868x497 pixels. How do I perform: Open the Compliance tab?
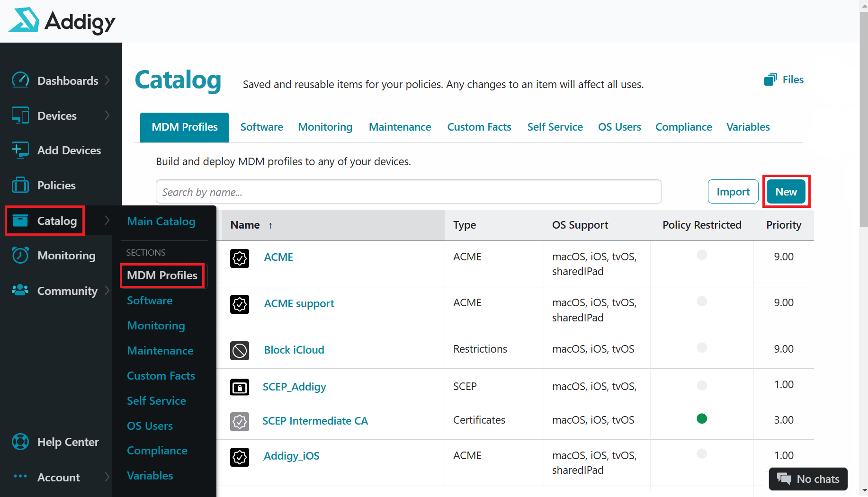(x=684, y=127)
